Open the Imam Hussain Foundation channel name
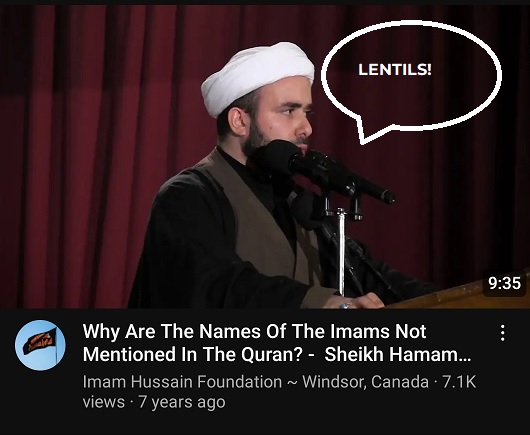This screenshot has width=530, height=435. (x=182, y=382)
